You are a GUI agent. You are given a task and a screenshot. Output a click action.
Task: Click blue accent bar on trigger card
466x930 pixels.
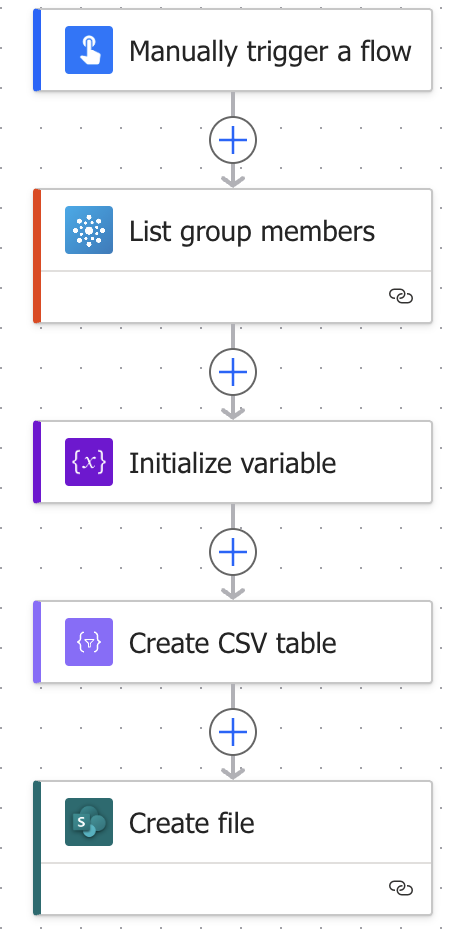(x=37, y=50)
